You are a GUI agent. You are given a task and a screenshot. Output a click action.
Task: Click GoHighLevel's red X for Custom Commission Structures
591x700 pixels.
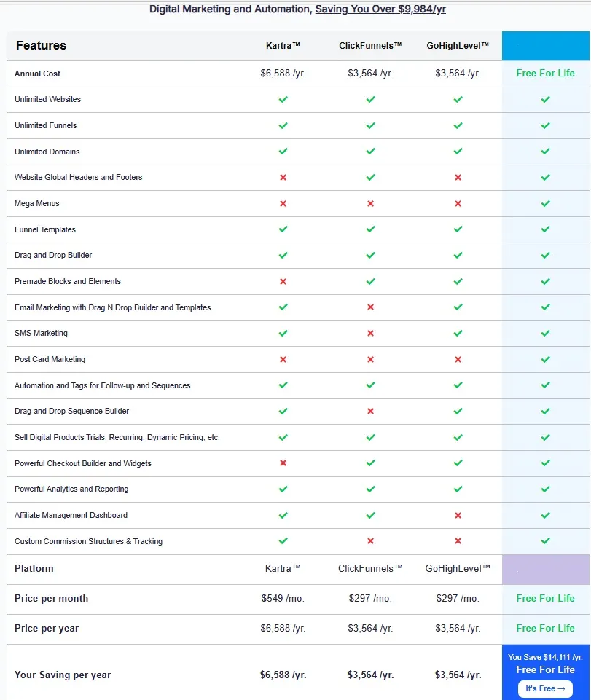coord(458,541)
